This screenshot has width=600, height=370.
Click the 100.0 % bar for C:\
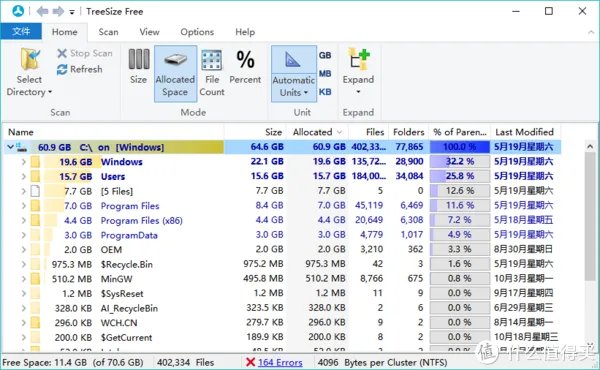[x=460, y=147]
